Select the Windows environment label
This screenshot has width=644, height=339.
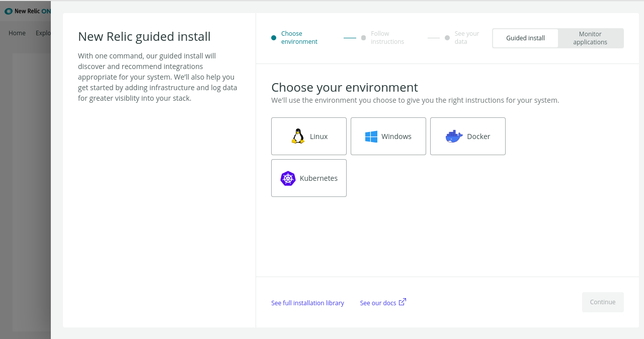pos(396,137)
